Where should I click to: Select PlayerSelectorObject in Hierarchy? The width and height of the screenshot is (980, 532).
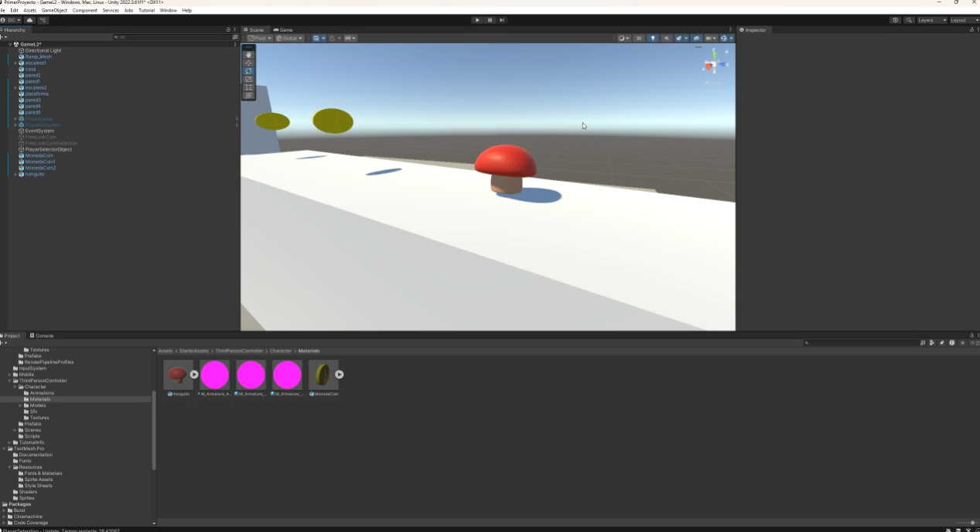point(48,149)
